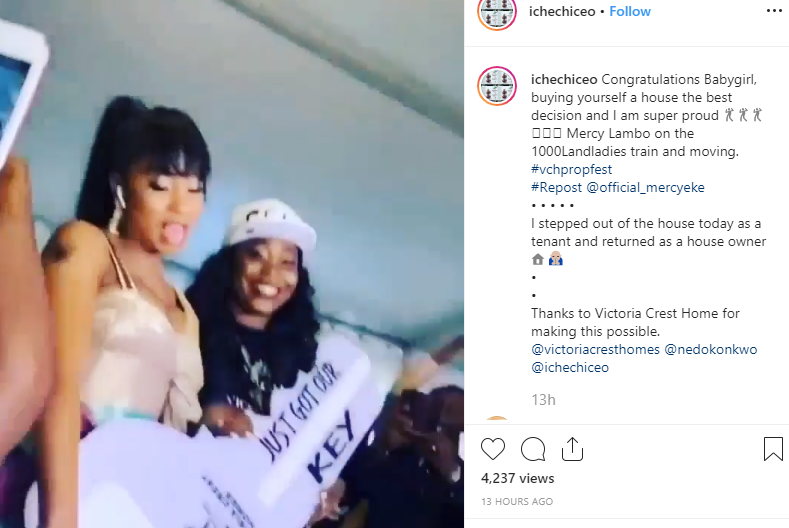Select the 13h caption timestamp
This screenshot has height=528, width=789.
click(543, 400)
